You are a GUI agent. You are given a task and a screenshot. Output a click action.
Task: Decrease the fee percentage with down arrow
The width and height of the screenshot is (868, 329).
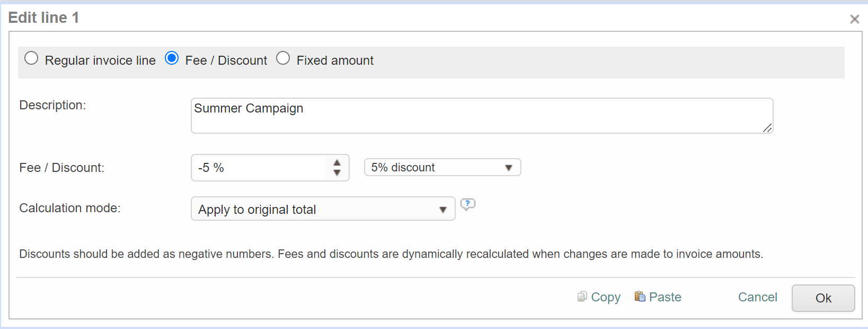[337, 172]
